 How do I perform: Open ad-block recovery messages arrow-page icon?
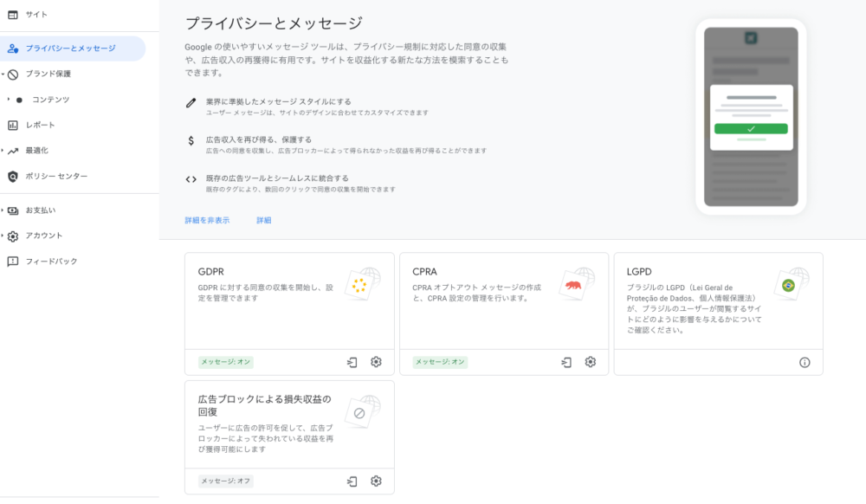pos(352,482)
